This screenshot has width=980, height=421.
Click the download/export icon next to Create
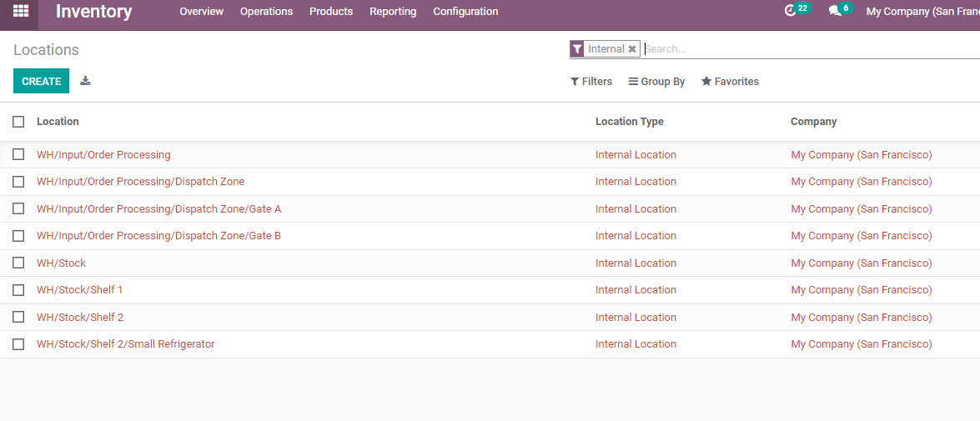click(85, 81)
